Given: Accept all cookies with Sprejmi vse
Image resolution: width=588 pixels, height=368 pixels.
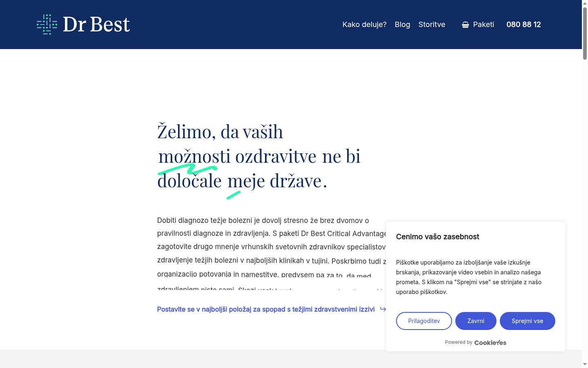Looking at the screenshot, I should click(527, 321).
